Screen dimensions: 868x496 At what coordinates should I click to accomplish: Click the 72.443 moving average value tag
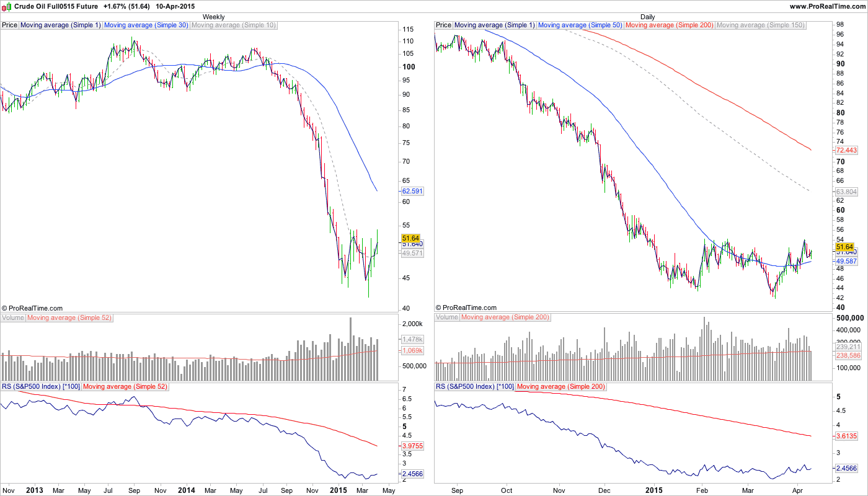click(x=846, y=150)
